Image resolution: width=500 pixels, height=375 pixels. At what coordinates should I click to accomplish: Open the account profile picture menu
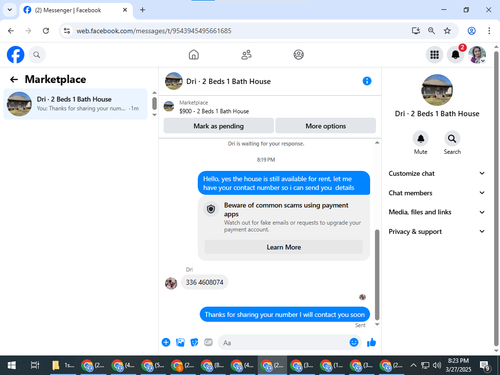click(x=477, y=55)
